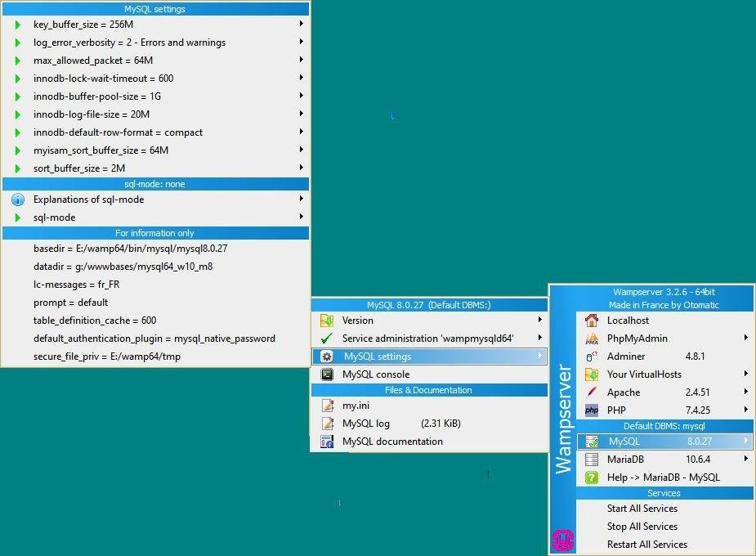This screenshot has height=556, width=756.
Task: Click the Adminer 4.8.1 entry
Action: [665, 356]
